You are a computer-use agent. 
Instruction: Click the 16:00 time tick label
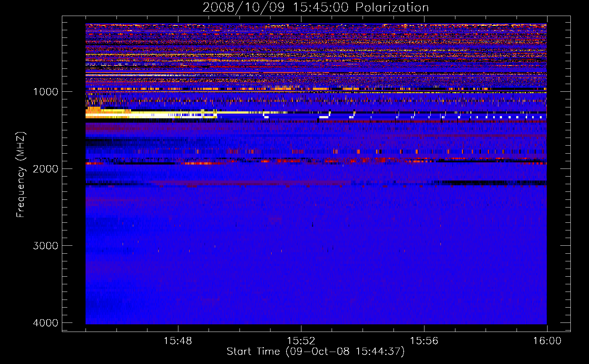(547, 341)
